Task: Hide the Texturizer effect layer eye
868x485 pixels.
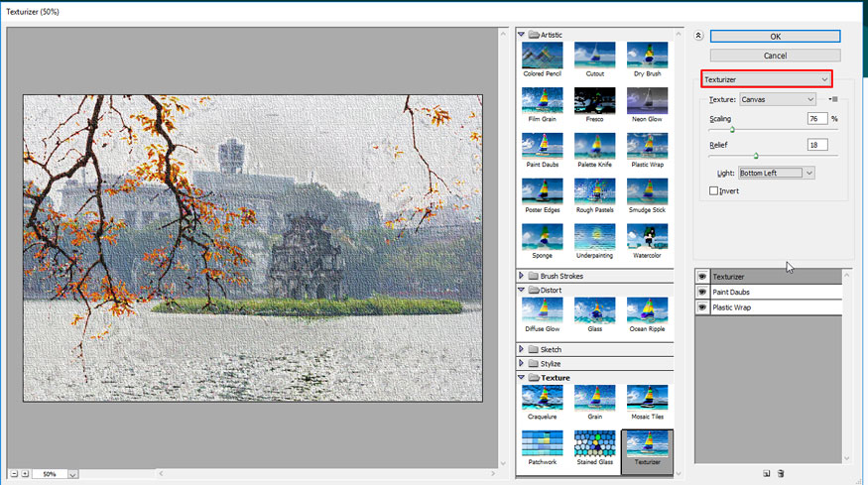Action: (702, 277)
